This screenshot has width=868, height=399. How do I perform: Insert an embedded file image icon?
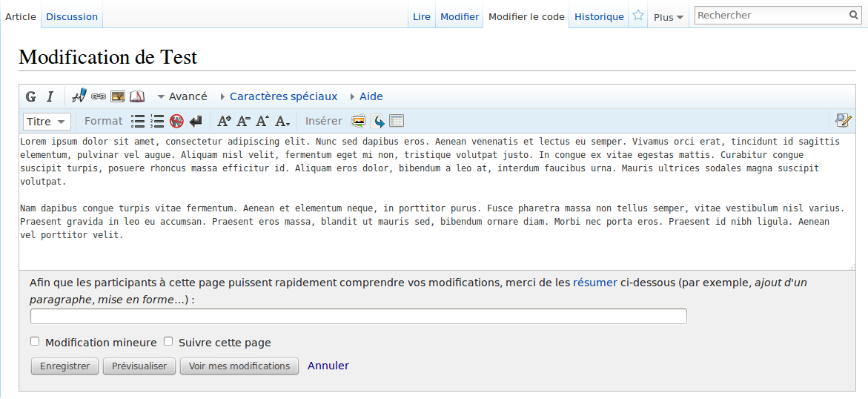pos(117,96)
